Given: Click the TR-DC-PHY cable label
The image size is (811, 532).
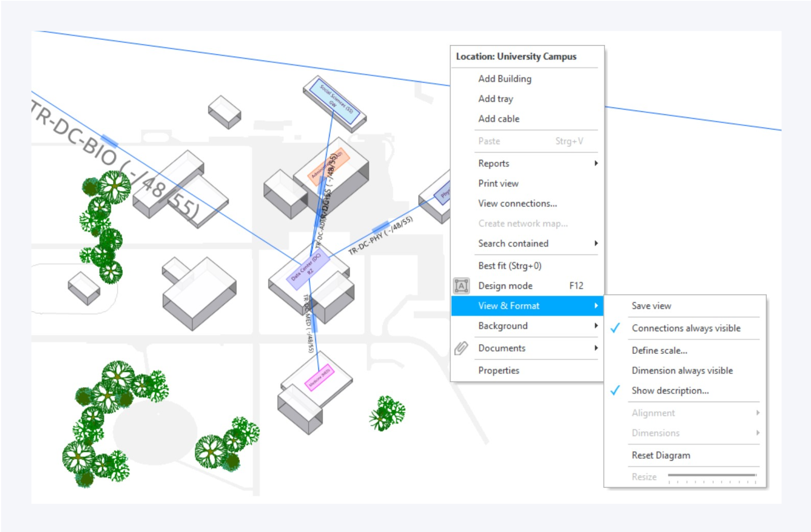Looking at the screenshot, I should [x=380, y=236].
